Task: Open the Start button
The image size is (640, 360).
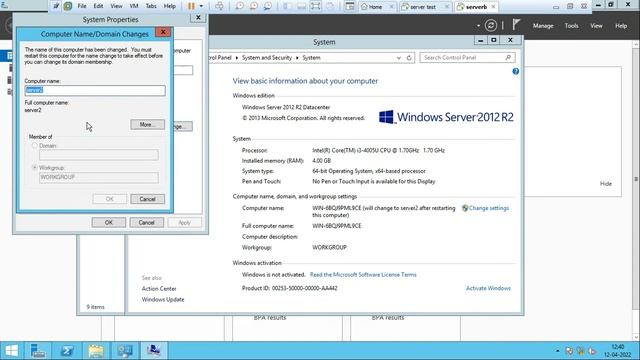Action: click(x=12, y=350)
